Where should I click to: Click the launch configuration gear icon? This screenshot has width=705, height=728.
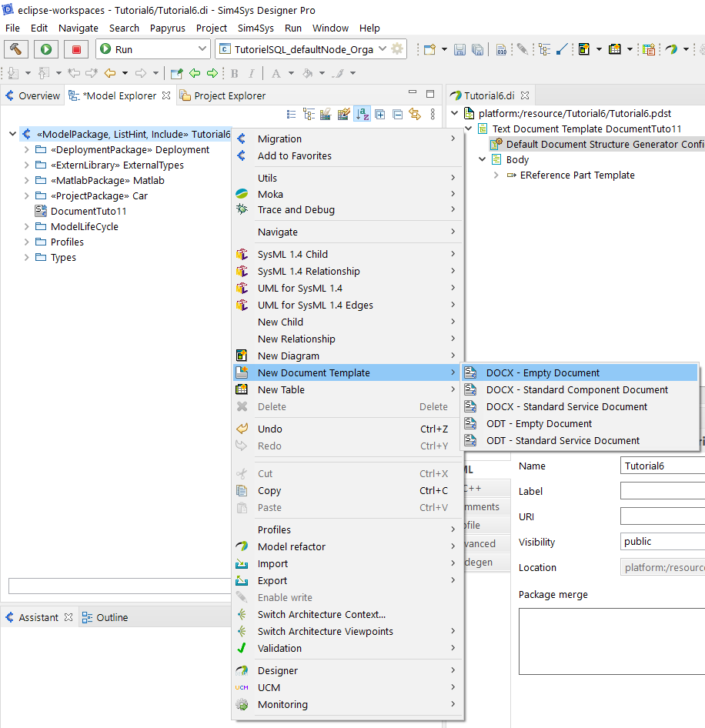pyautogui.click(x=397, y=48)
